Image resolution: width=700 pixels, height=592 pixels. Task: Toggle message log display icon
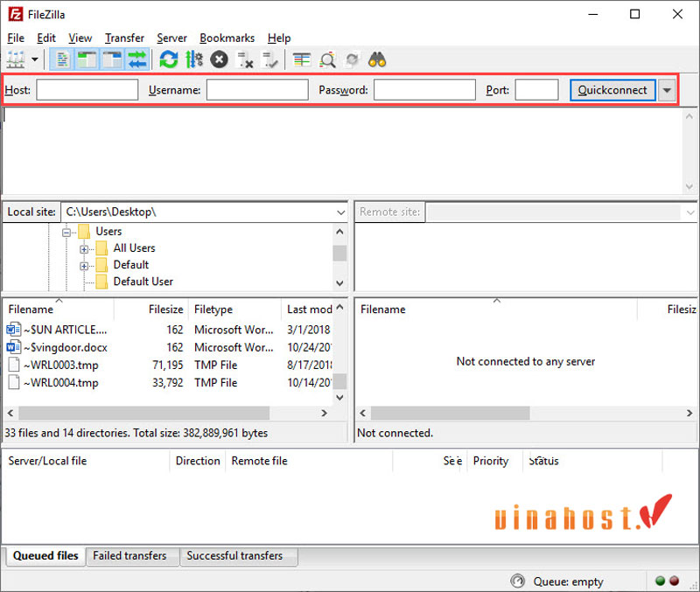click(62, 59)
